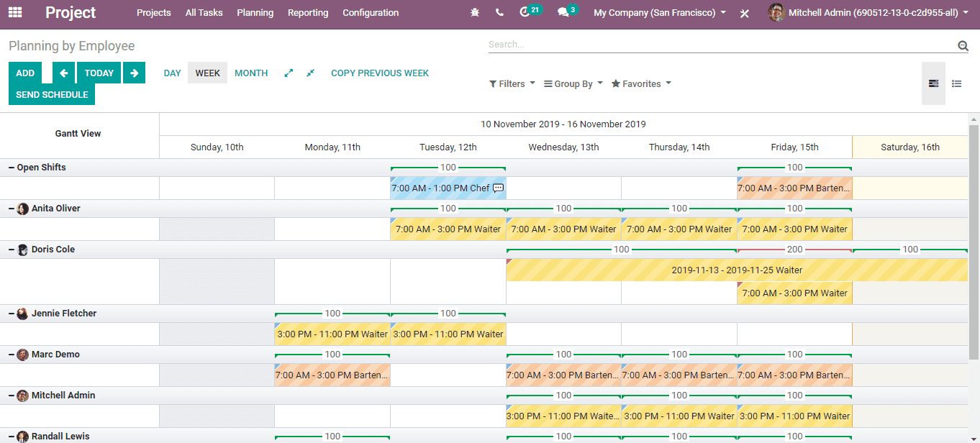980x443 pixels.
Task: Collapse the Open Shifts group
Action: (12, 168)
